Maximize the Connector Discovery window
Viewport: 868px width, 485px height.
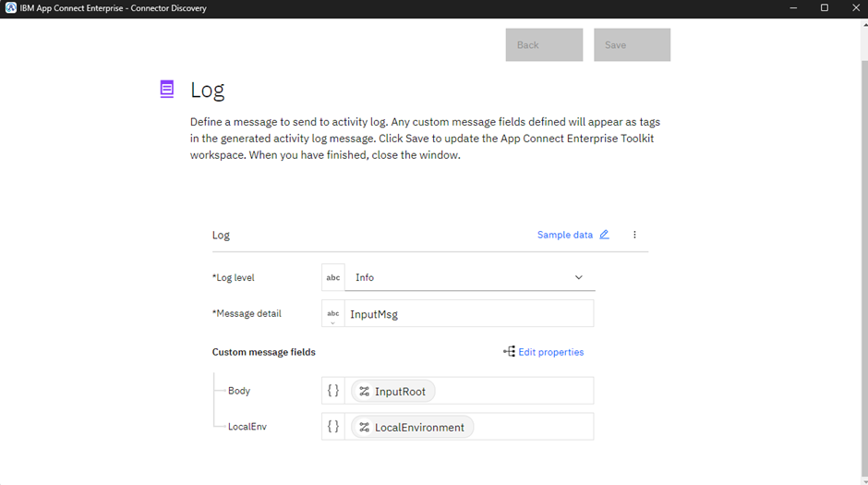(825, 8)
